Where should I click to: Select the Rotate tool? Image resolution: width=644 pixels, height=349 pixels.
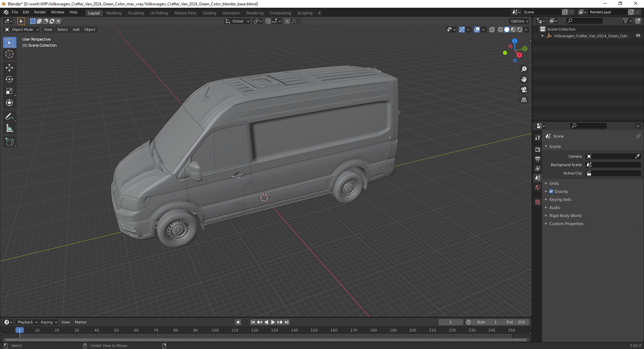pyautogui.click(x=9, y=80)
